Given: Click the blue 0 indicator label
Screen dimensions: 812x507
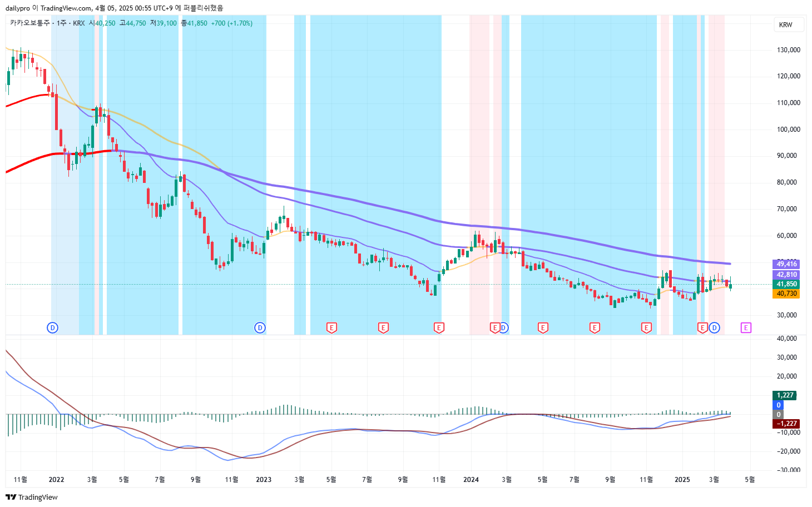Looking at the screenshot, I should point(779,405).
